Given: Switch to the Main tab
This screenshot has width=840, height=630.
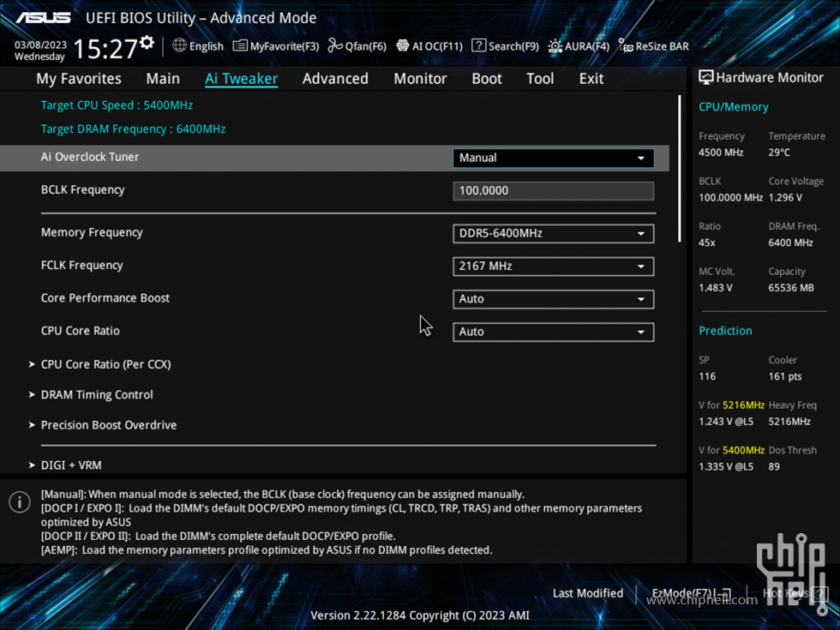Looking at the screenshot, I should click(163, 79).
